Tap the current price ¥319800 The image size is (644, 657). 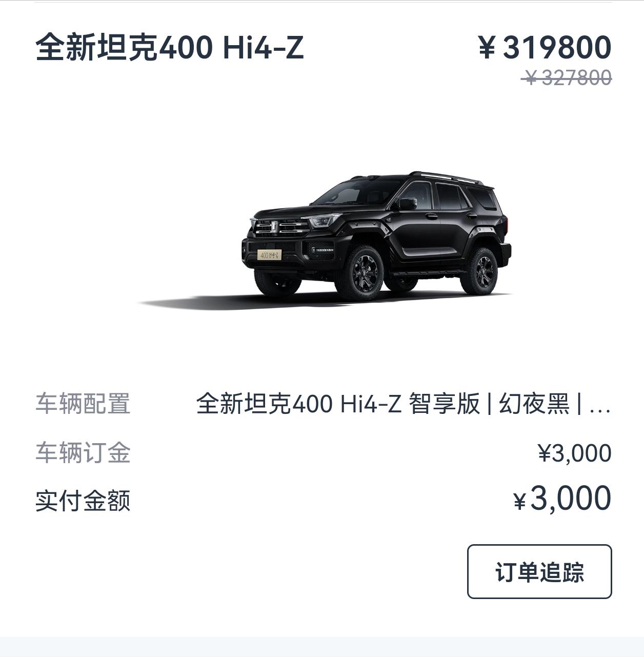545,47
